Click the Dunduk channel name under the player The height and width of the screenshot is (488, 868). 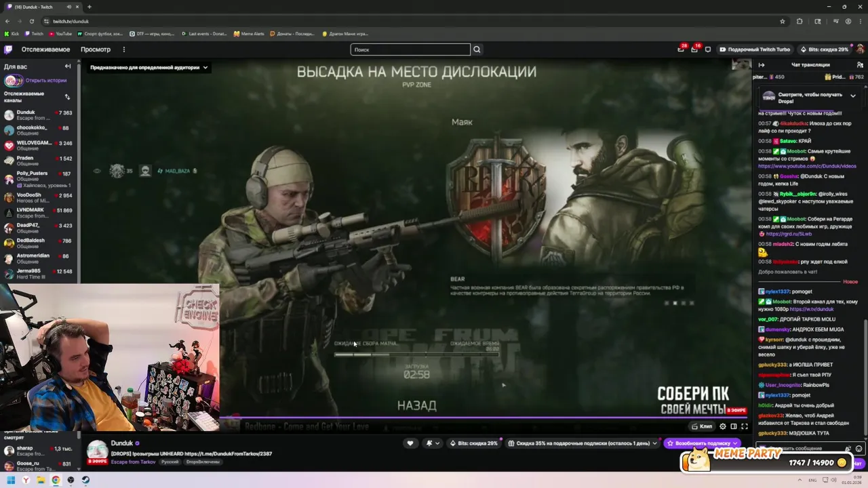pyautogui.click(x=122, y=443)
